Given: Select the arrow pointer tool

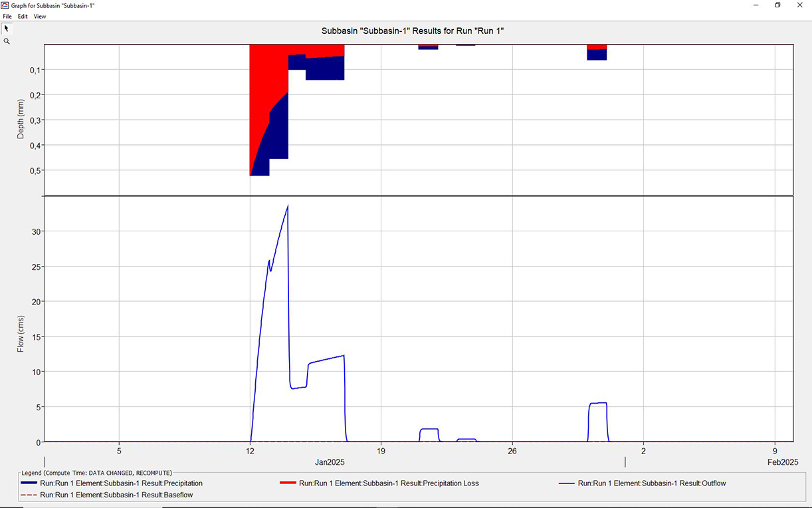Looking at the screenshot, I should coord(7,29).
